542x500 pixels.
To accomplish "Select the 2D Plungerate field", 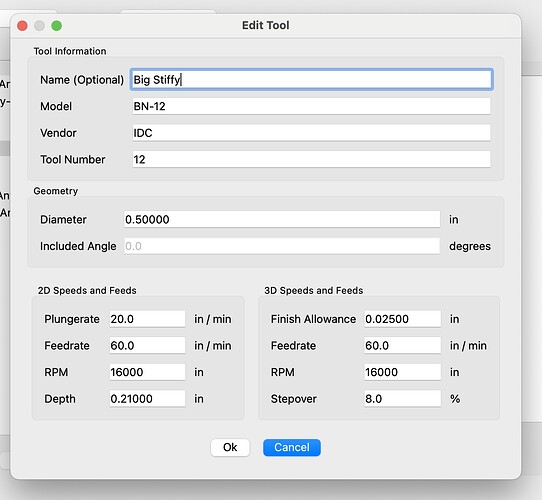I will (147, 319).
